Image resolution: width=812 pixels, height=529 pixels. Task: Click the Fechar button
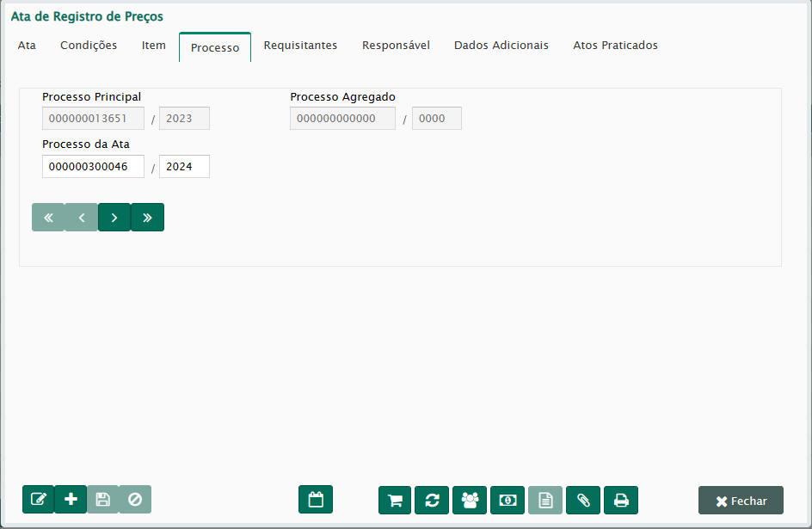click(x=741, y=501)
